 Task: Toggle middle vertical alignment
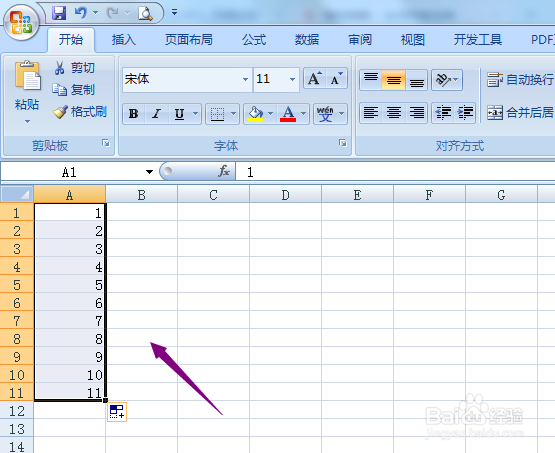(x=394, y=80)
